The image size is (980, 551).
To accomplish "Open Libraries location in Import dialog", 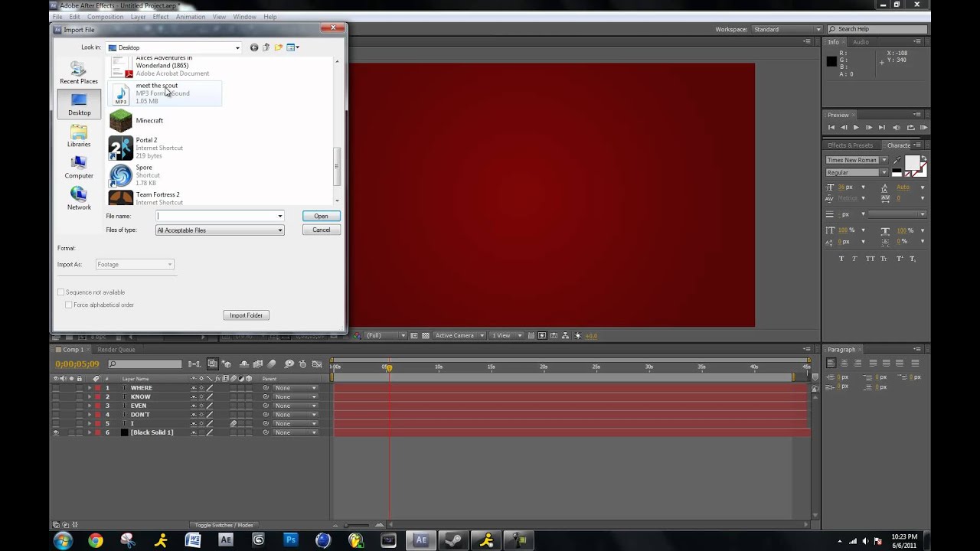I will pos(79,136).
